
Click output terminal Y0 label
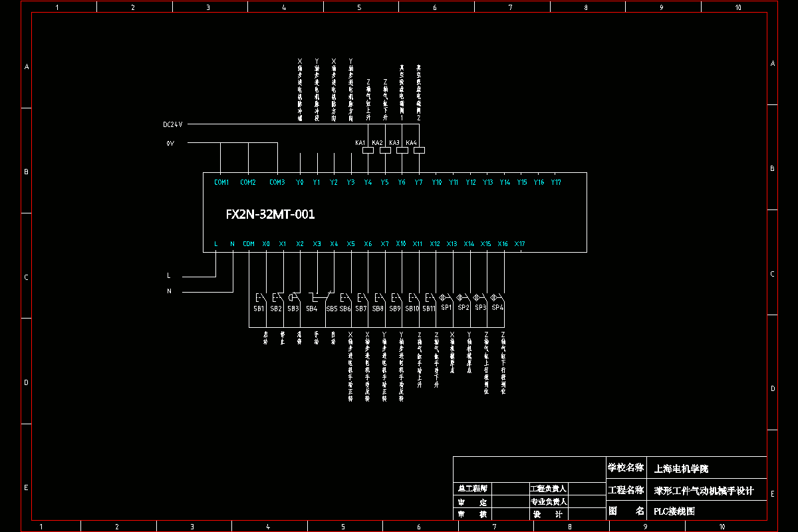coord(300,182)
